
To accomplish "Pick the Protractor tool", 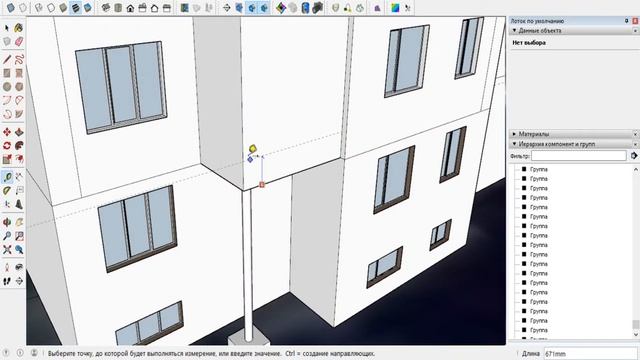I will (7, 190).
